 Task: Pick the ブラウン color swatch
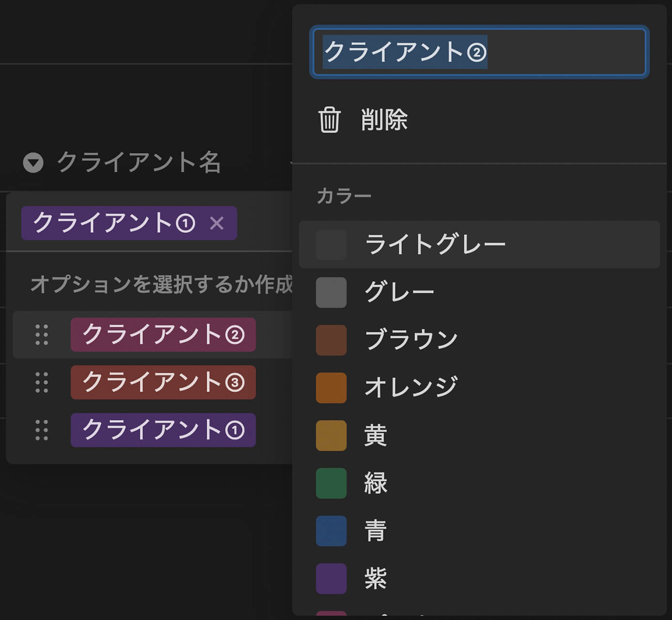point(331,340)
